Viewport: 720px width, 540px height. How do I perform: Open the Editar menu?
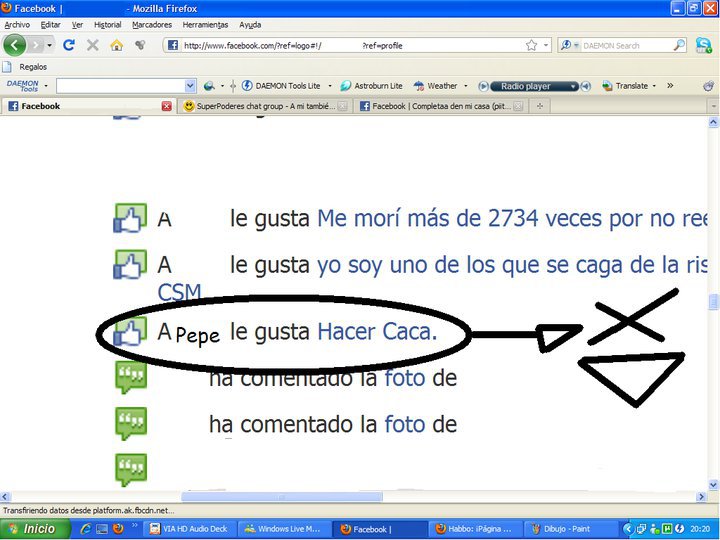(x=51, y=25)
